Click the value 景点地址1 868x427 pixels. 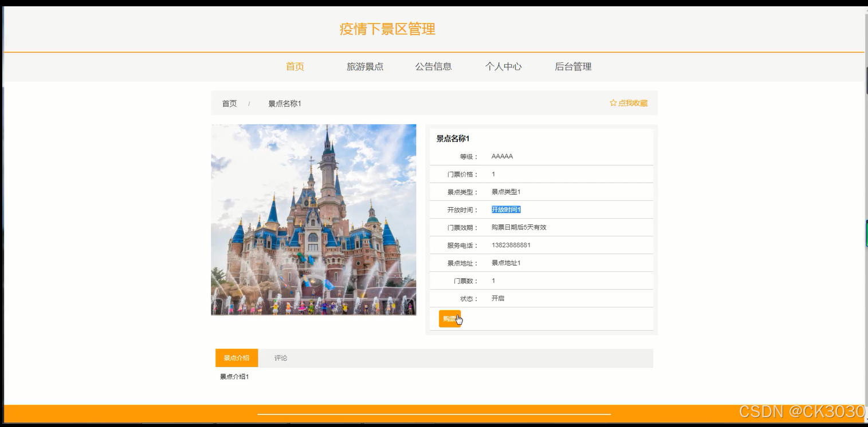pos(506,263)
